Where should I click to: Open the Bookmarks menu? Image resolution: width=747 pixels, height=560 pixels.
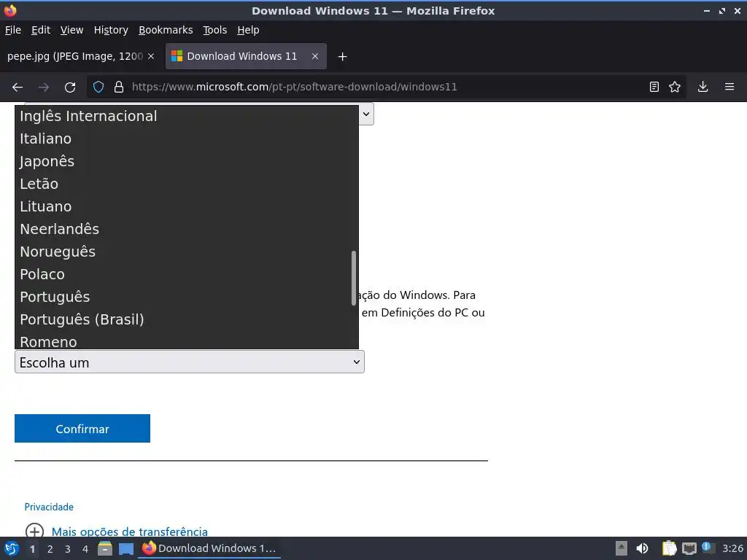click(166, 30)
